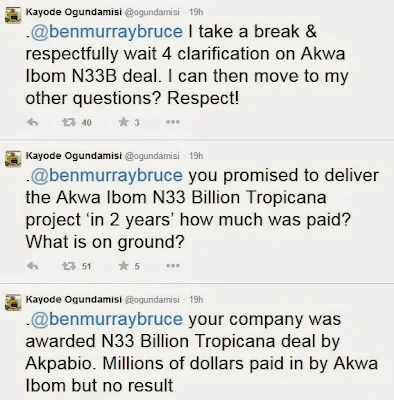Retweet the tweet with 51 retweets
This screenshot has width=394, height=400.
(68, 266)
